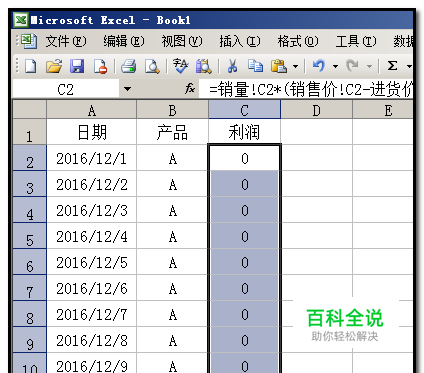Click the cell with date 2016/12/6

(92, 288)
